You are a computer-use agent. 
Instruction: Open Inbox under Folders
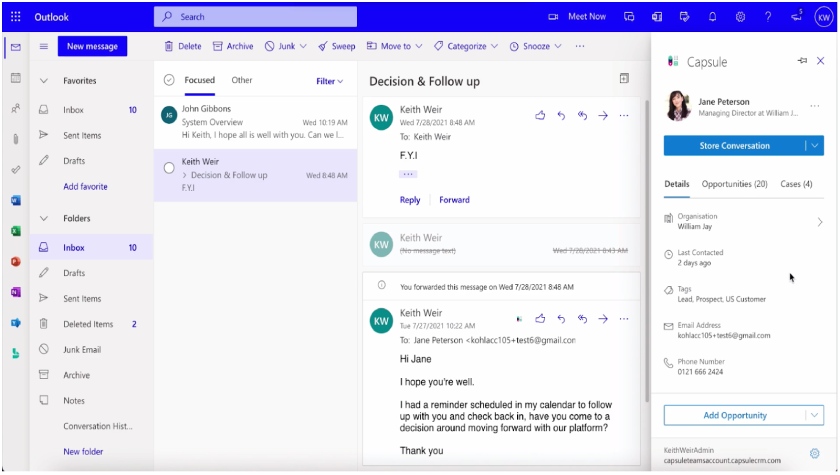click(92, 247)
